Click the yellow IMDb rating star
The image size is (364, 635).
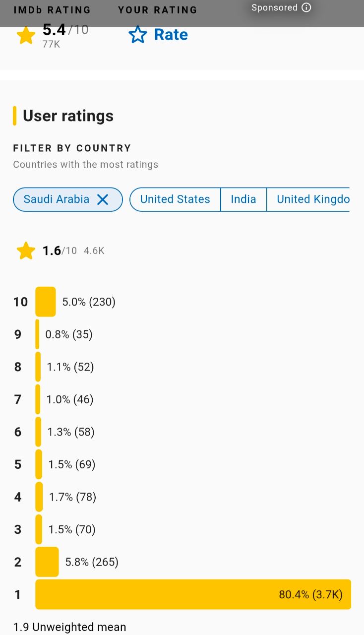(26, 35)
